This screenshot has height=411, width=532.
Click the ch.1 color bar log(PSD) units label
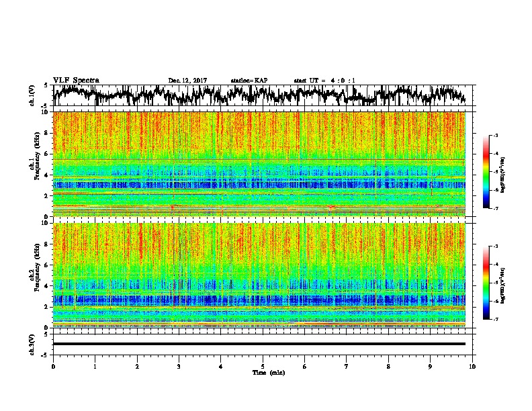click(503, 175)
